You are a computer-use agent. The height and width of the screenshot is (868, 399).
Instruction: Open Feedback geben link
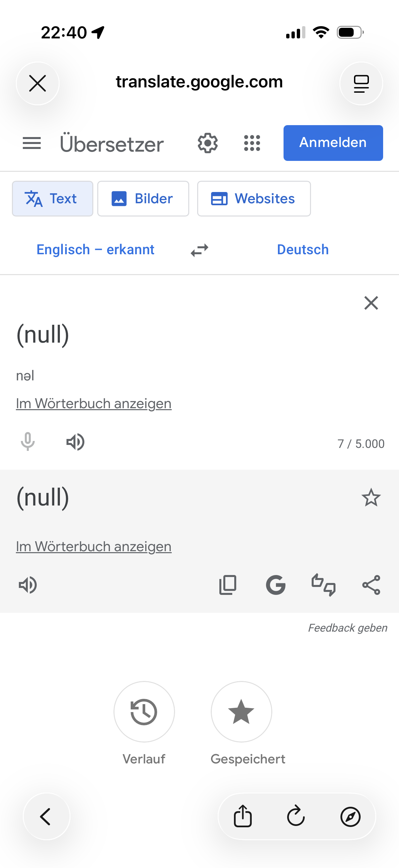[347, 628]
